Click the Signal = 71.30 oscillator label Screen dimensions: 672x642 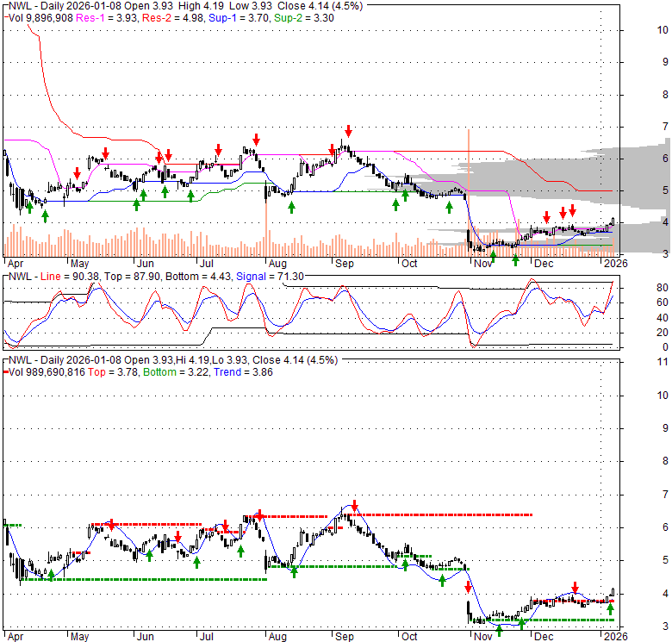pos(270,277)
